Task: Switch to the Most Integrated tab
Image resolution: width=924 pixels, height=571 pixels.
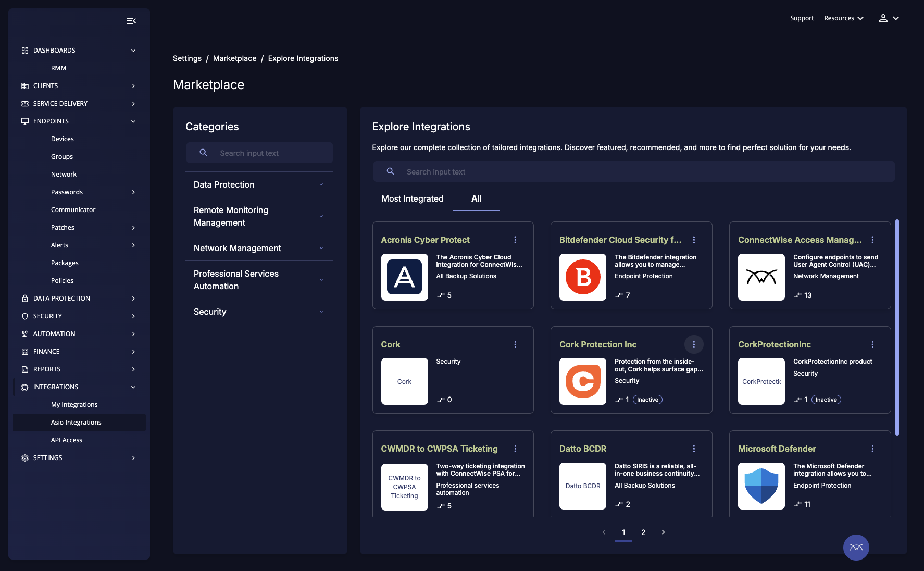Action: [413, 198]
